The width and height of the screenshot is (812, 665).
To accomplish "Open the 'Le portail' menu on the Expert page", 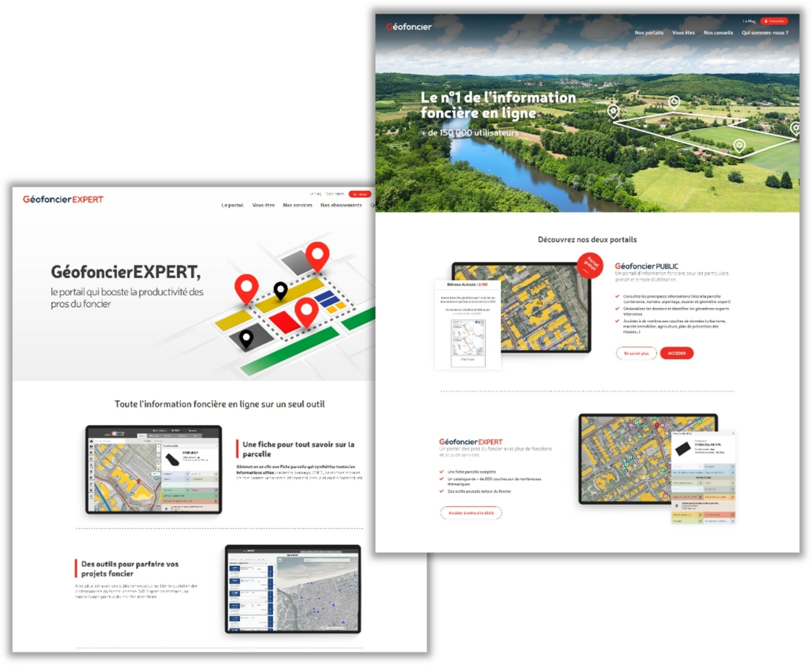I will pos(232,205).
